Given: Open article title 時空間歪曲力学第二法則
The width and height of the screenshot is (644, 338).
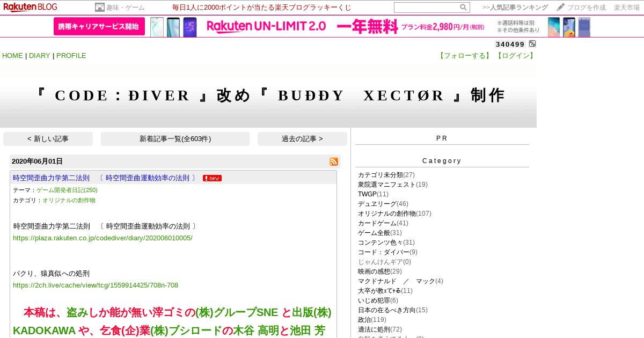Looking at the screenshot, I should click(105, 178).
